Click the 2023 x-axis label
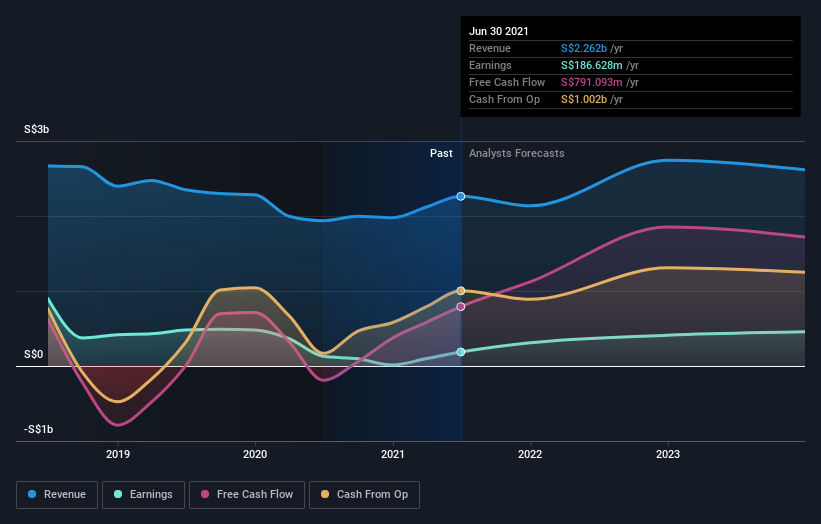 tap(668, 454)
